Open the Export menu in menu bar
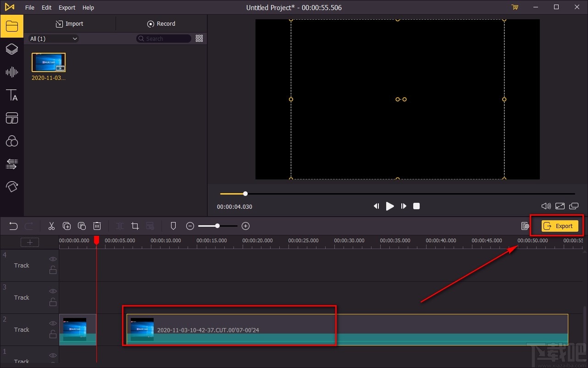This screenshot has height=368, width=588. coord(67,7)
